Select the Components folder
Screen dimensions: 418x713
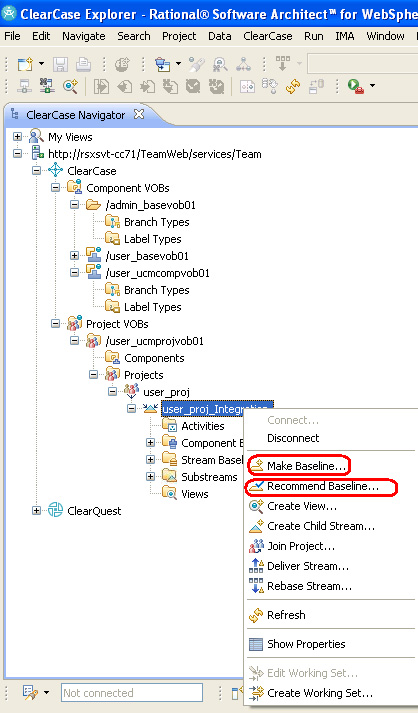coord(154,358)
